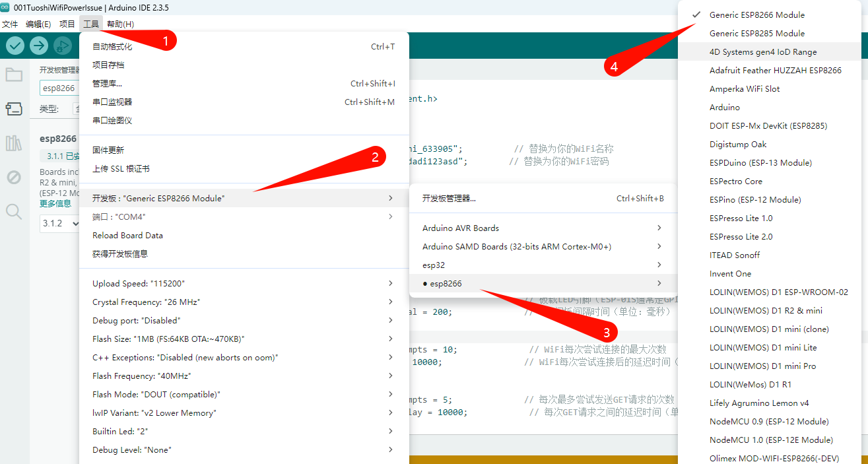Open the Debug sidebar icon

coord(14,177)
